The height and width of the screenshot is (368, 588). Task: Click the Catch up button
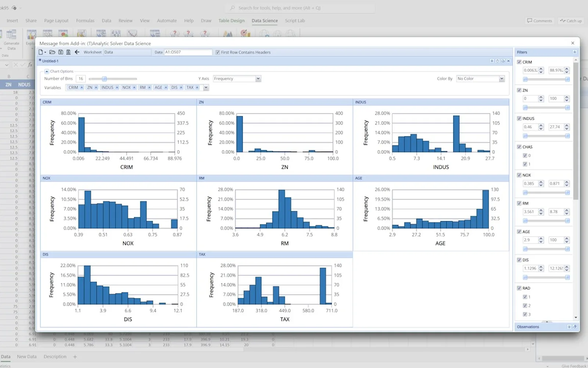pyautogui.click(x=571, y=21)
